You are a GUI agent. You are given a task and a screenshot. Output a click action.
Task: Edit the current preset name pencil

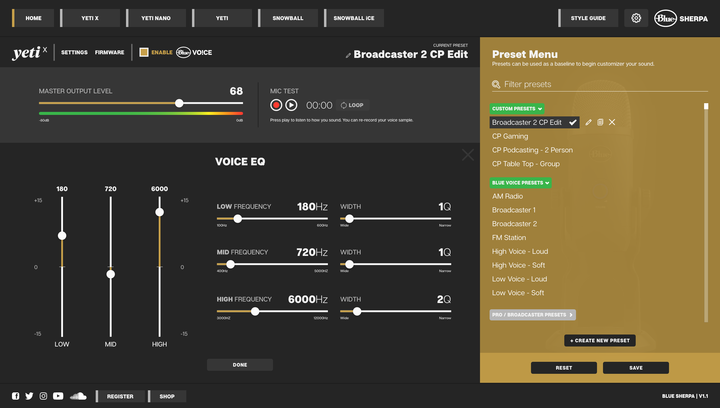pos(348,56)
